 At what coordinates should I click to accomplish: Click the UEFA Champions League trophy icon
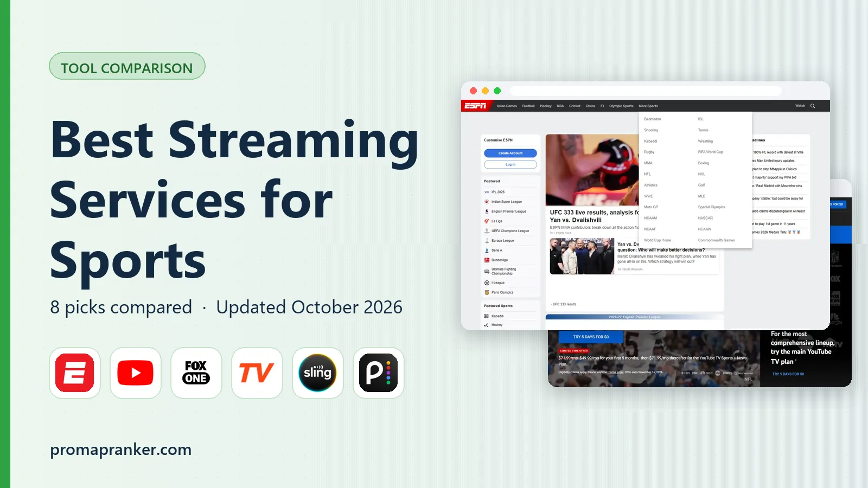tap(487, 231)
